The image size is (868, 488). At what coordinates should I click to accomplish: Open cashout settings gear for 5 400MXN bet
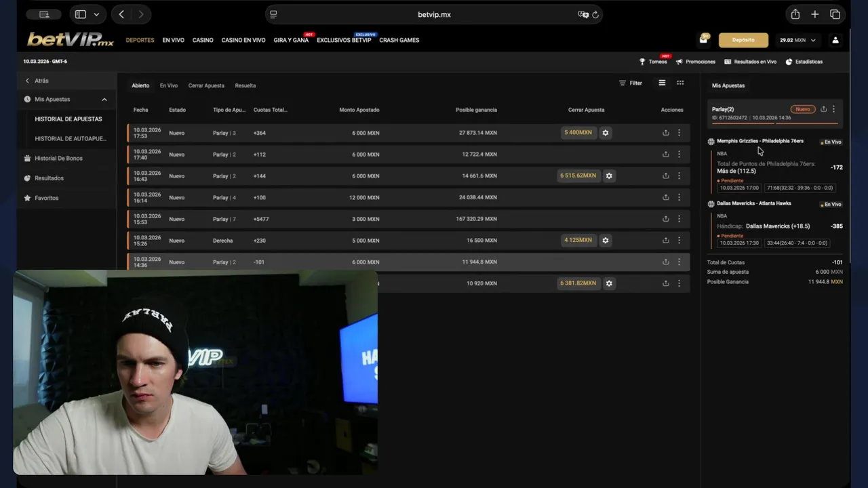click(606, 133)
